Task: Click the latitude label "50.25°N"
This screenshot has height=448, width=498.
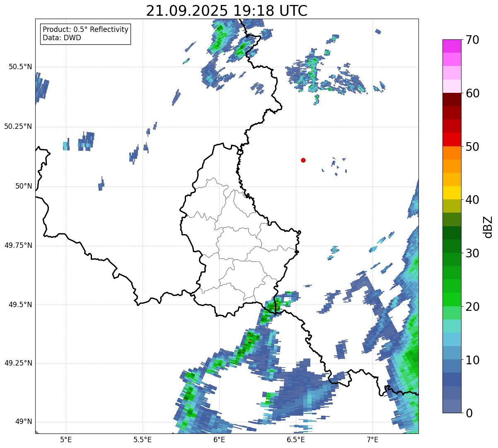Action: coord(18,126)
